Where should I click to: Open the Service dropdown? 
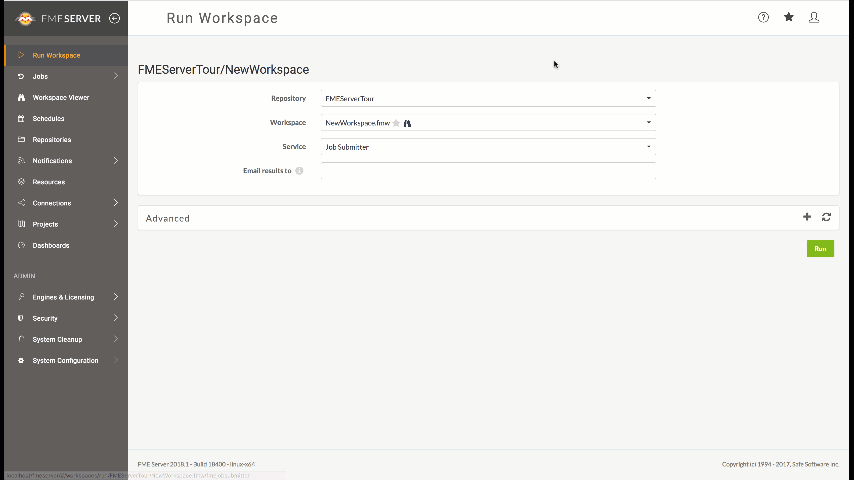coord(488,147)
